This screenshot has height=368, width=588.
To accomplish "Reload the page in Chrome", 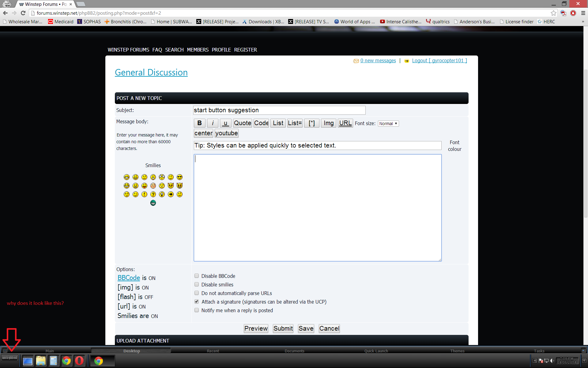I will [23, 13].
